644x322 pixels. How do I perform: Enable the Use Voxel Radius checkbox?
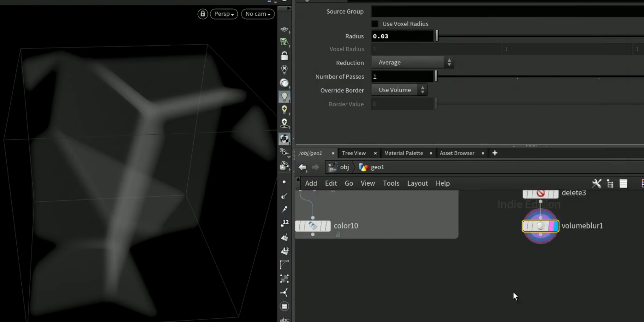click(x=375, y=24)
